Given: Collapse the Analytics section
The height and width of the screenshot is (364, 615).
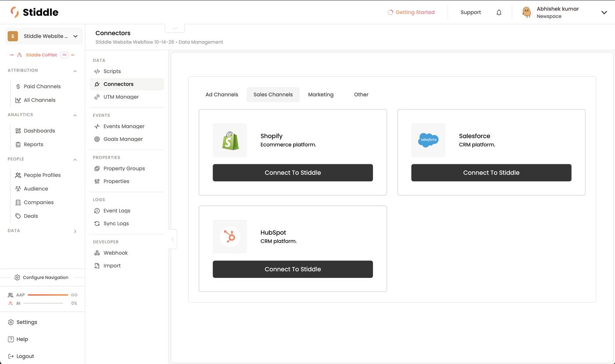Looking at the screenshot, I should pyautogui.click(x=75, y=115).
